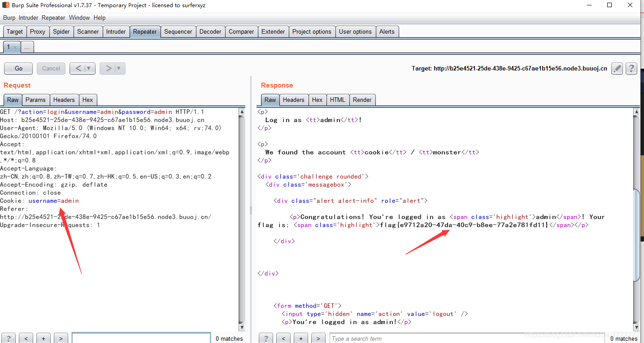
Task: Show response HTML view
Action: pyautogui.click(x=338, y=100)
